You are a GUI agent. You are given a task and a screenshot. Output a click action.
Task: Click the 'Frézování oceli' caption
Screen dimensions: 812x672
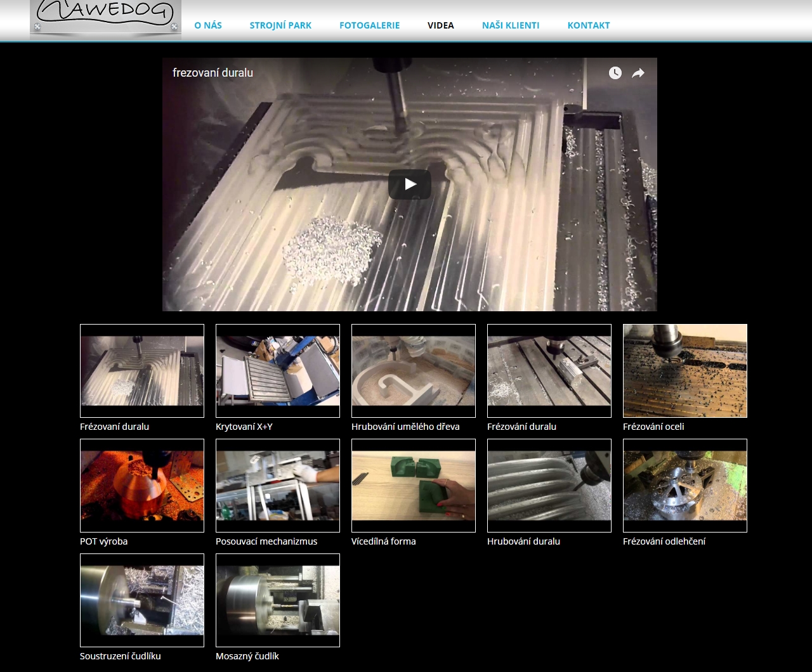coord(653,427)
